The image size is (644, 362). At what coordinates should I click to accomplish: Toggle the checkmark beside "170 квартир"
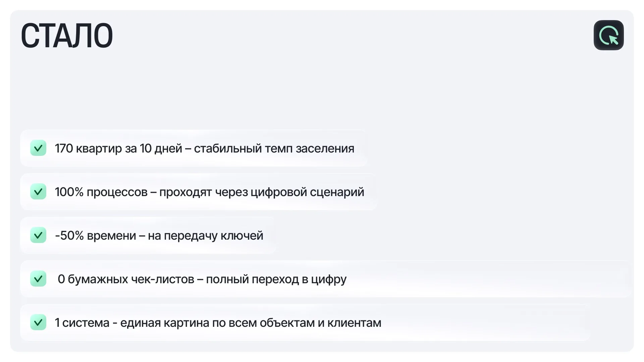38,148
